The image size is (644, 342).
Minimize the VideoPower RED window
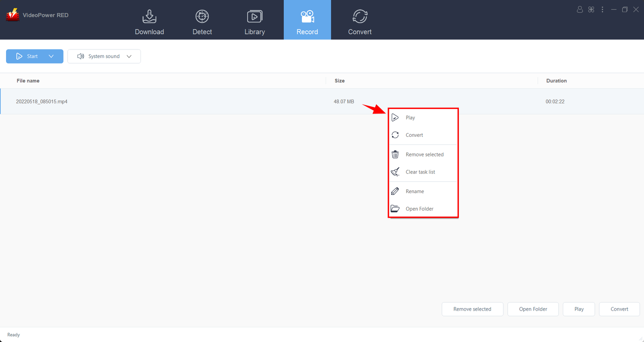click(x=614, y=9)
